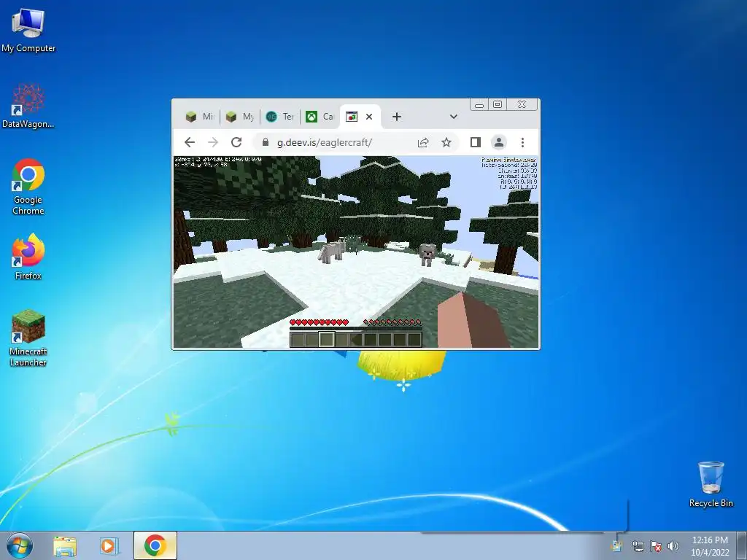Open a new Chrome tab
The width and height of the screenshot is (747, 560).
click(396, 117)
